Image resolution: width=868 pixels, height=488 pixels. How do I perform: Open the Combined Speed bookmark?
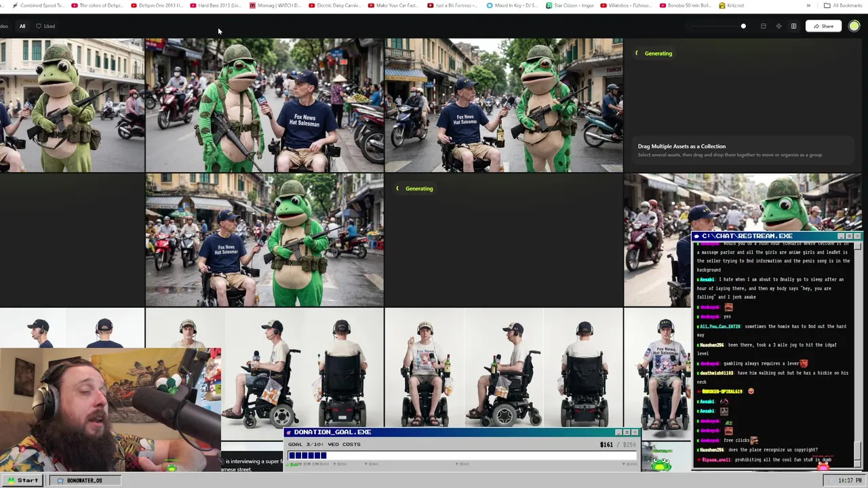(x=37, y=5)
